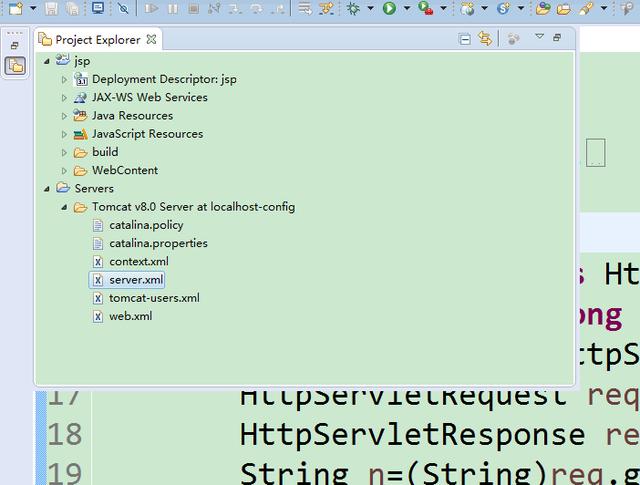Click the Save icon in toolbar
The width and height of the screenshot is (640, 485).
(51, 8)
